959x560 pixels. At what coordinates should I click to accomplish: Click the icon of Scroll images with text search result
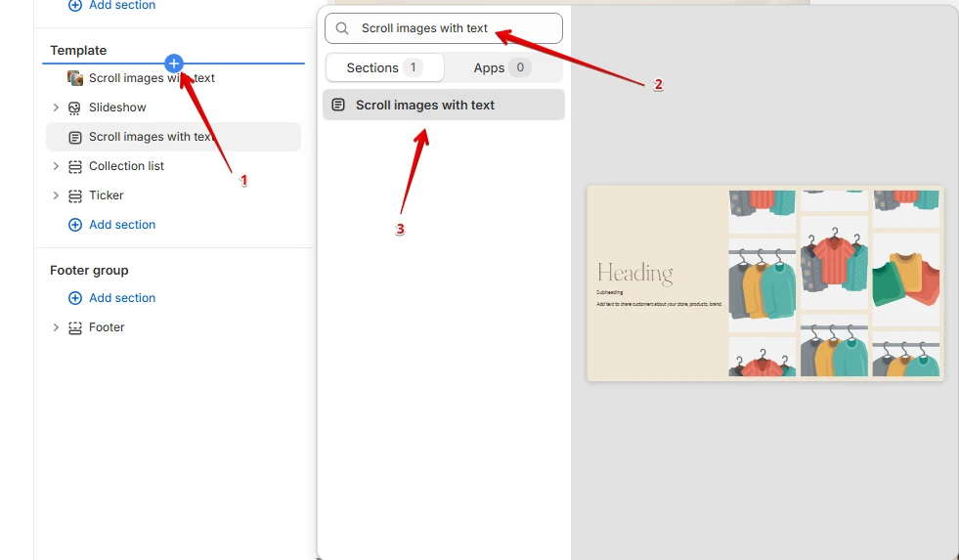(338, 105)
